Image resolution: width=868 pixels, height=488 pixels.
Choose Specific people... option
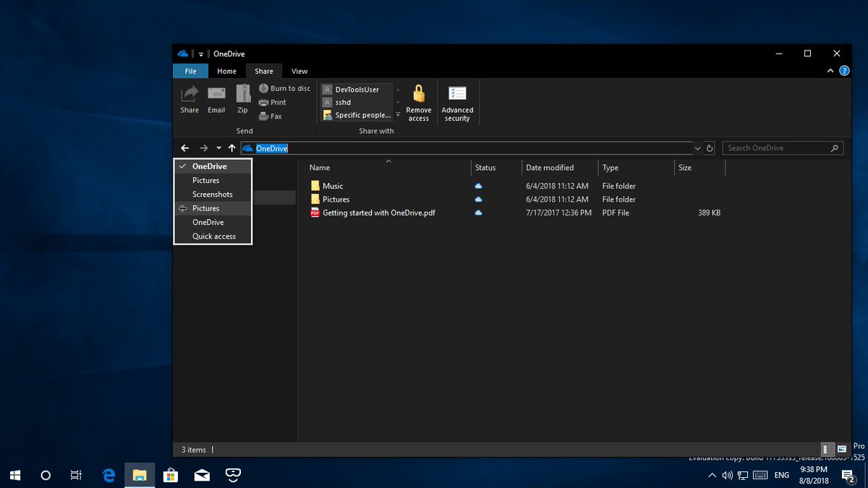(x=357, y=115)
